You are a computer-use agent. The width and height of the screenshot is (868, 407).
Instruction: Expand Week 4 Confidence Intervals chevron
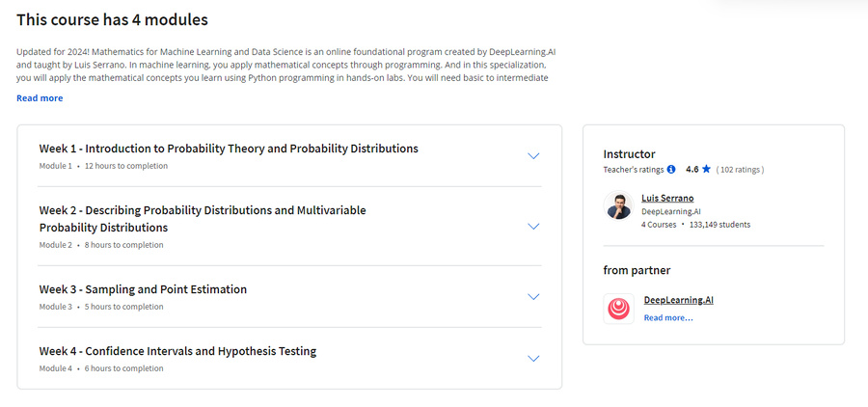[533, 359]
